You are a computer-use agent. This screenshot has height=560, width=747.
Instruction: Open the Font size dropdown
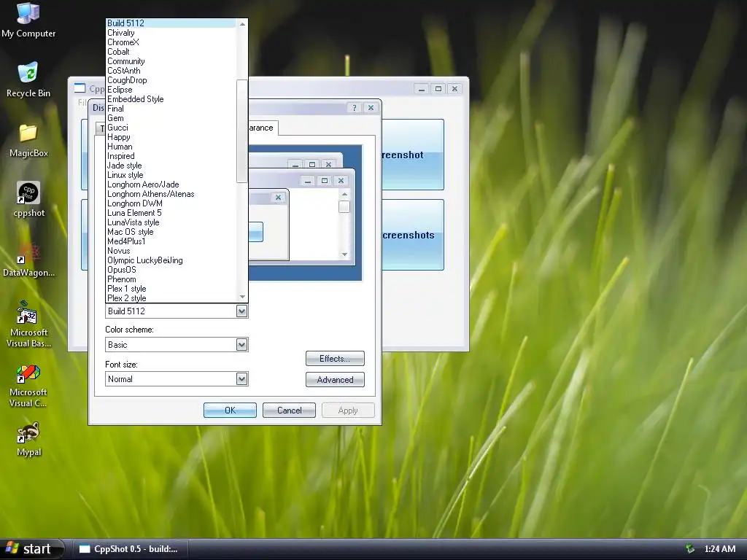(177, 378)
